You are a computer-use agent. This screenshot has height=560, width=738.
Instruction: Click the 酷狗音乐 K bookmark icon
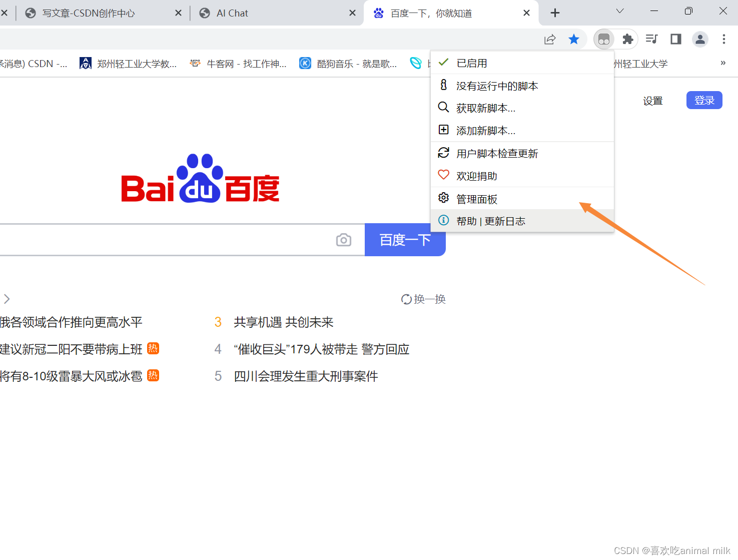pos(305,63)
